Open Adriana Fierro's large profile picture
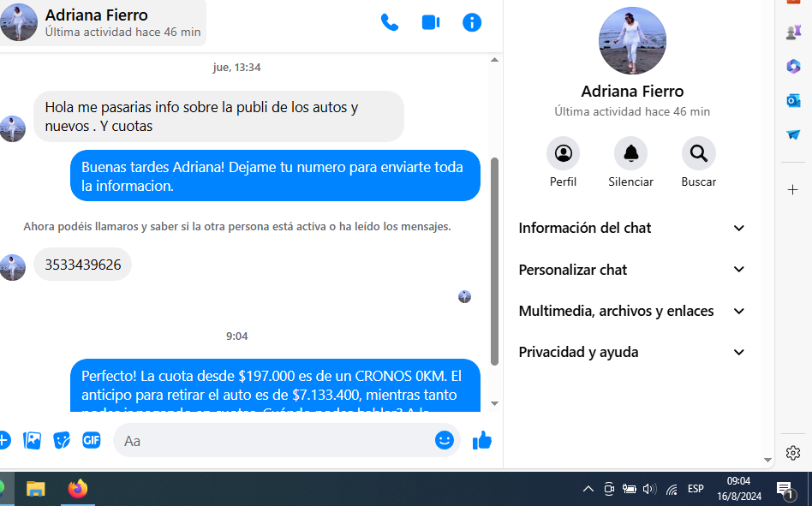This screenshot has width=812, height=506. pos(632,41)
